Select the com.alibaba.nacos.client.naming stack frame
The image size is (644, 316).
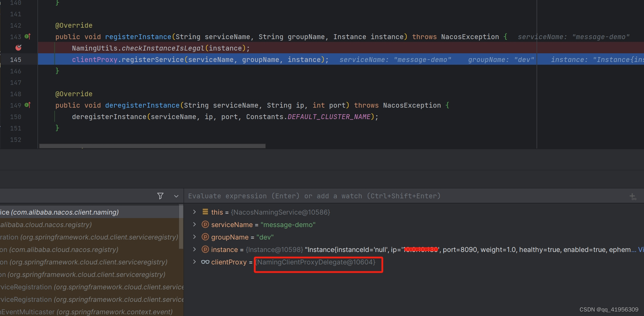[90, 212]
